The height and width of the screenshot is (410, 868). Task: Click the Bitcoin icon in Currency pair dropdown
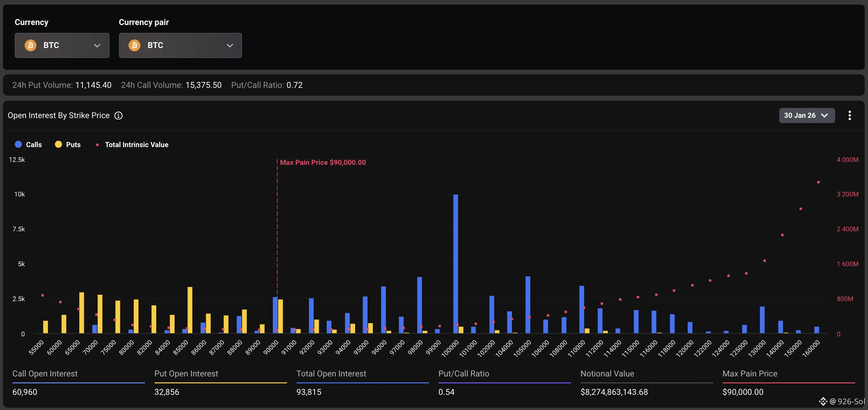click(134, 45)
